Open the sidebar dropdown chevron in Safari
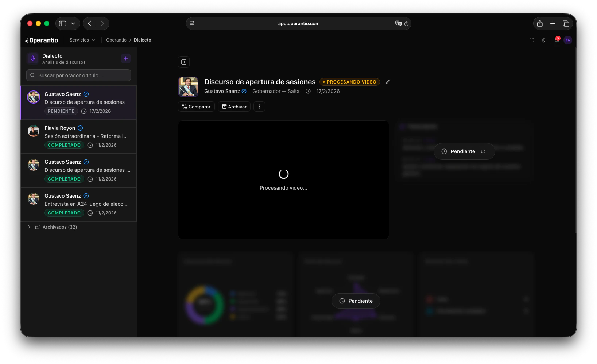This screenshot has height=364, width=597. tap(73, 23)
